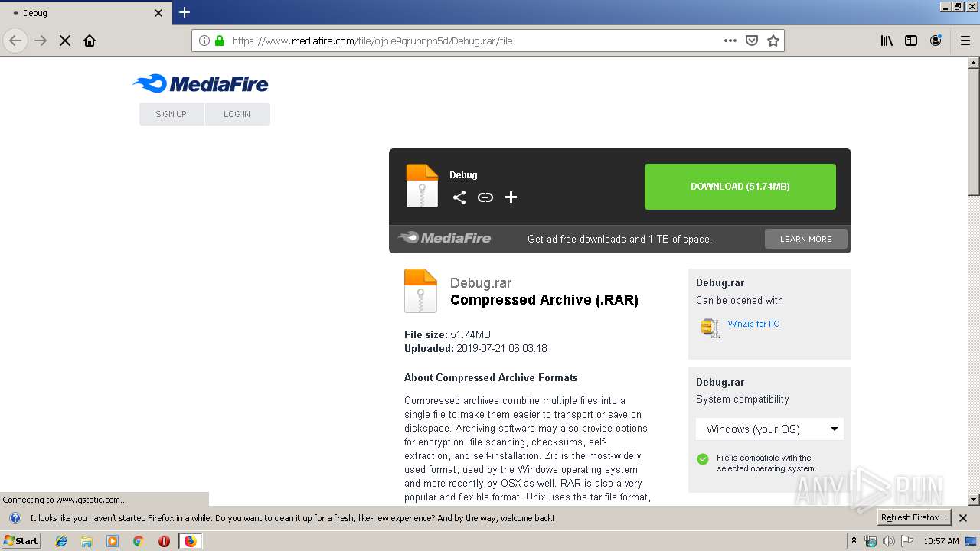Image resolution: width=980 pixels, height=551 pixels.
Task: Open the Windows (your OS) dropdown
Action: point(770,429)
